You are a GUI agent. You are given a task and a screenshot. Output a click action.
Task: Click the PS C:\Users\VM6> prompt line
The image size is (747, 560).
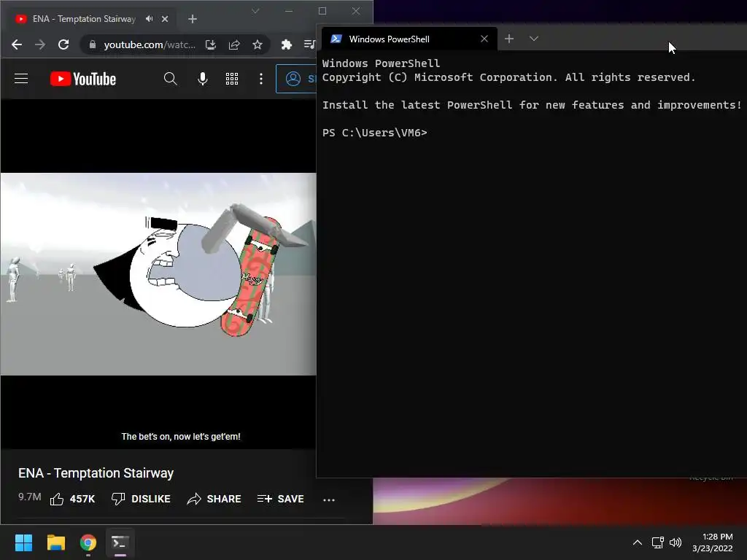pyautogui.click(x=374, y=133)
